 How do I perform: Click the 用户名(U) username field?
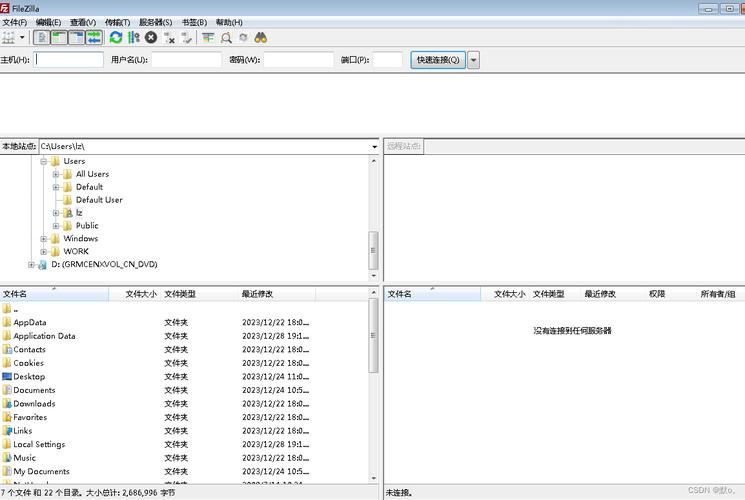click(x=186, y=60)
